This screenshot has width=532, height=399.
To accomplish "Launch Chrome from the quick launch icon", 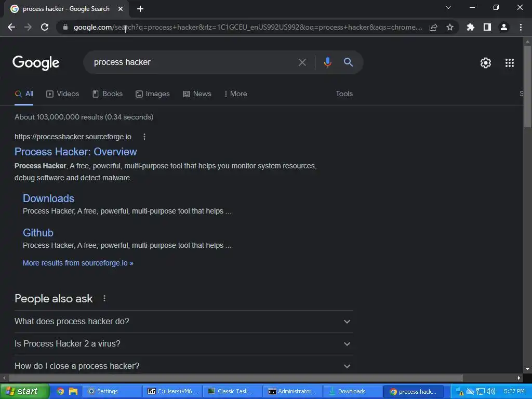I will tap(60, 392).
